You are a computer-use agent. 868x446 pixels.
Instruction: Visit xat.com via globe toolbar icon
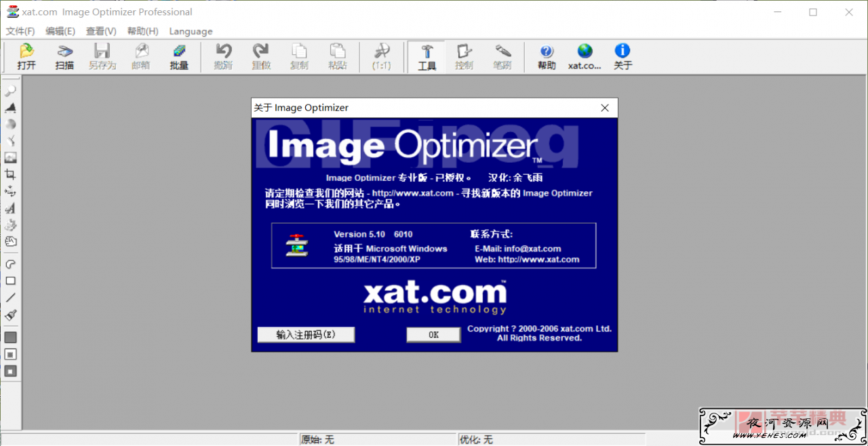click(x=585, y=57)
